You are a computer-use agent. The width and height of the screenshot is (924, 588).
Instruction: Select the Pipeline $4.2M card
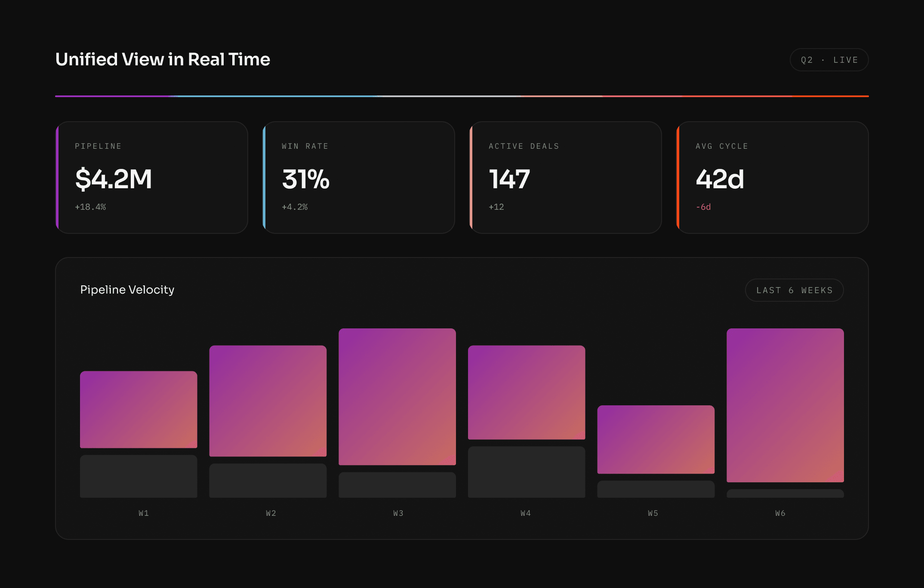[152, 178]
